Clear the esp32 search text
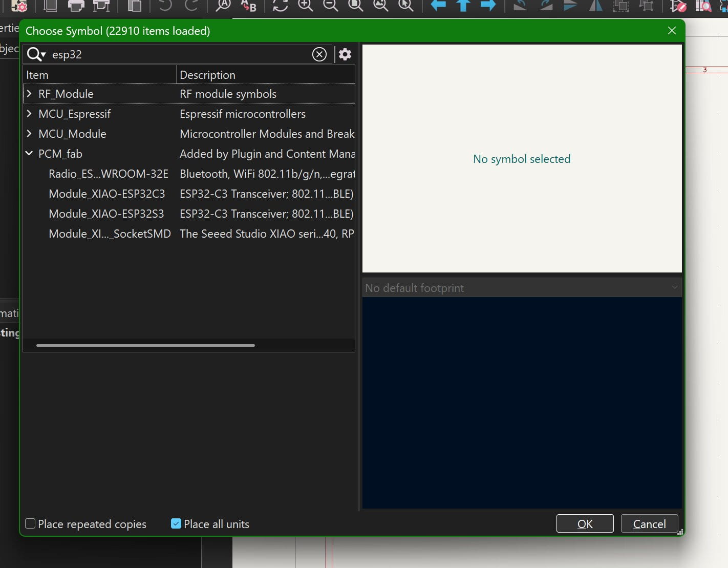728x568 pixels. (319, 54)
